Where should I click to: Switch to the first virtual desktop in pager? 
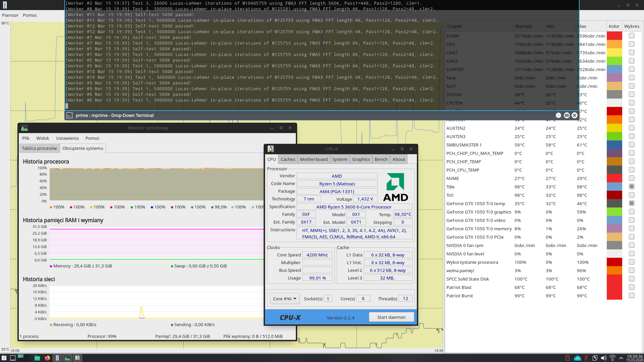pyautogui.click(x=20, y=356)
